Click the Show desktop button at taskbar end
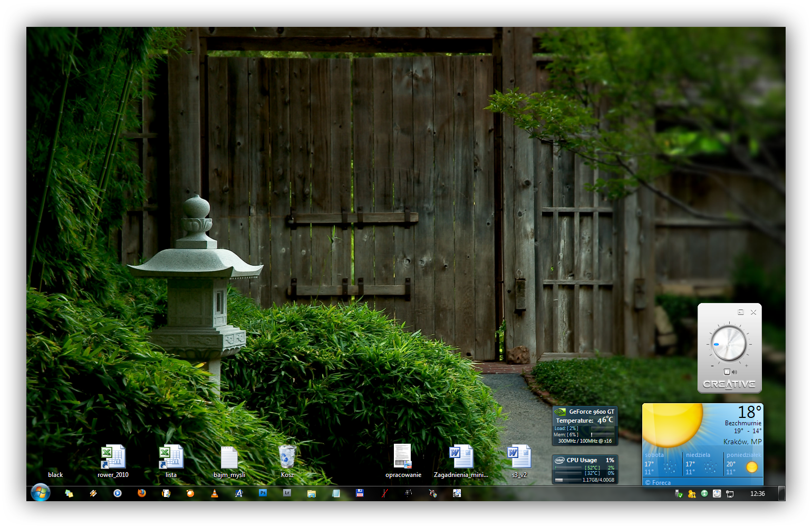 click(781, 494)
